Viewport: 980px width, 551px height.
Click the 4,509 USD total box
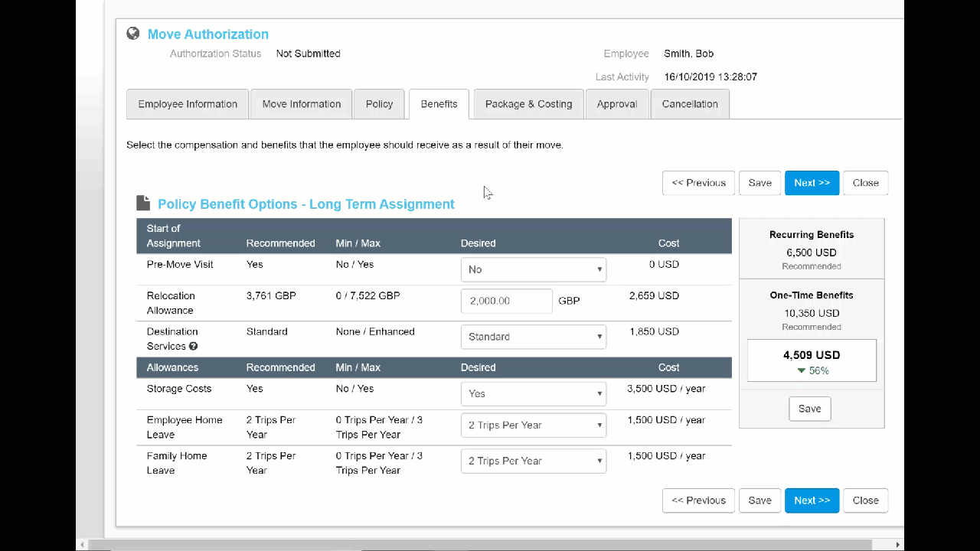(812, 360)
